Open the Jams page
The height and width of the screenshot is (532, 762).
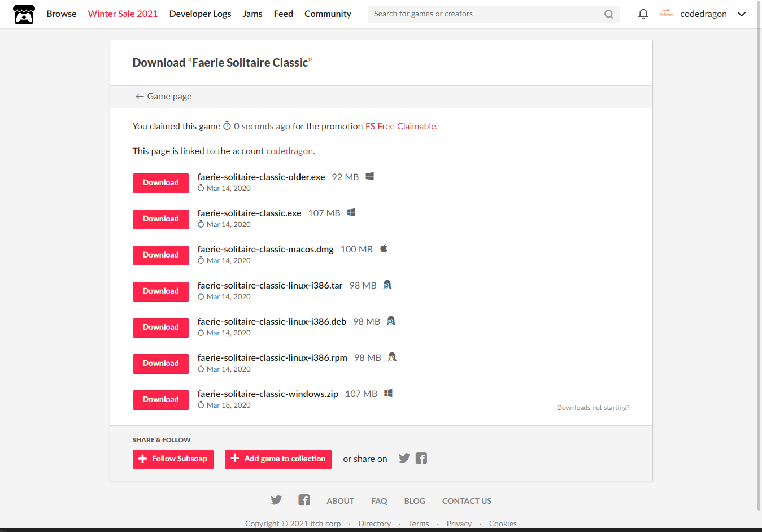pos(252,14)
